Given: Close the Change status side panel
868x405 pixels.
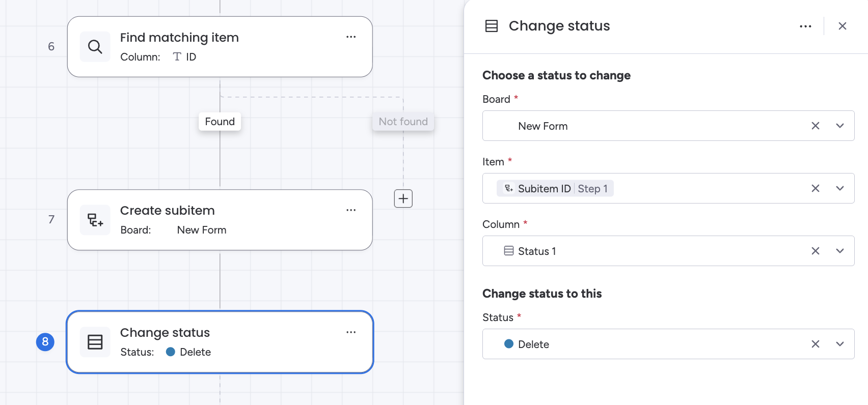Looking at the screenshot, I should click(843, 26).
